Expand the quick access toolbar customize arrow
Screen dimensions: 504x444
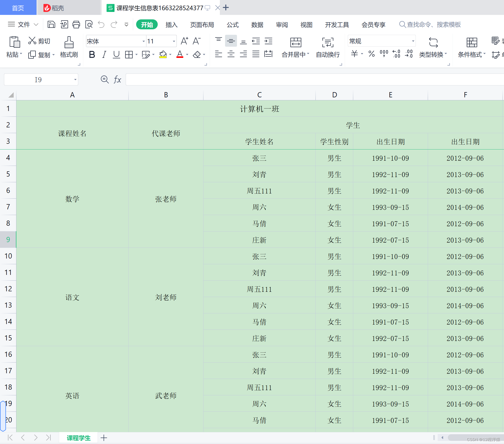coord(126,25)
